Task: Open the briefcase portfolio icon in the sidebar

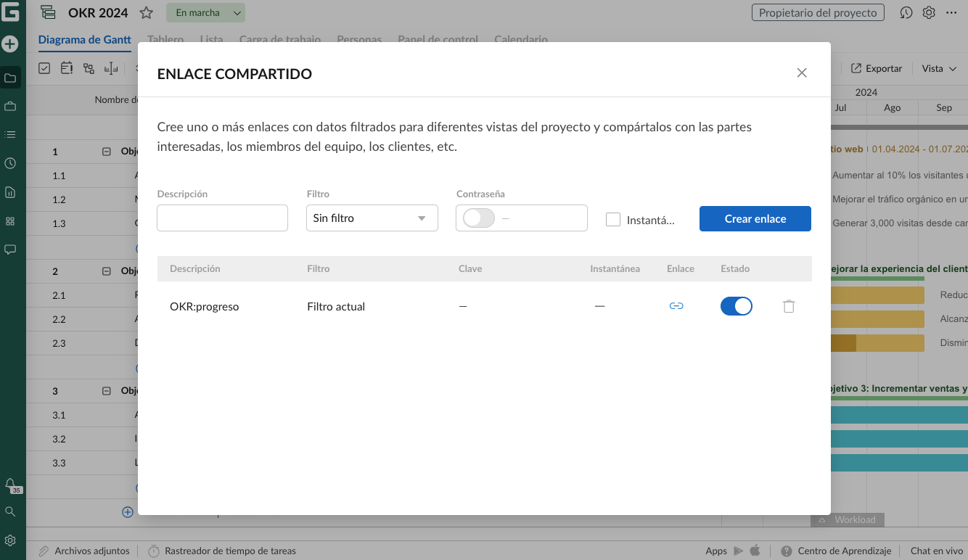Action: coord(10,107)
